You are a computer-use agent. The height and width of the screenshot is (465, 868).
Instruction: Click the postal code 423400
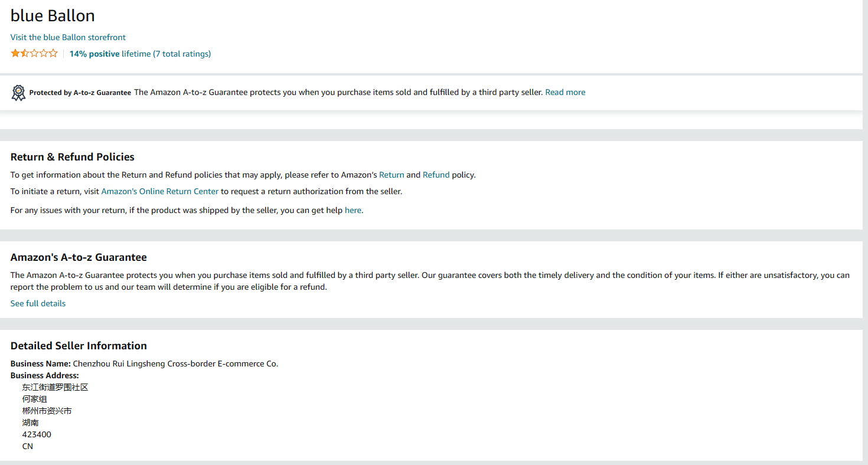37,434
